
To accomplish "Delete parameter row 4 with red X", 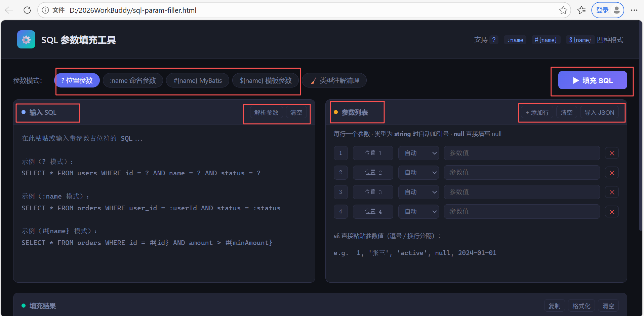I will [612, 212].
